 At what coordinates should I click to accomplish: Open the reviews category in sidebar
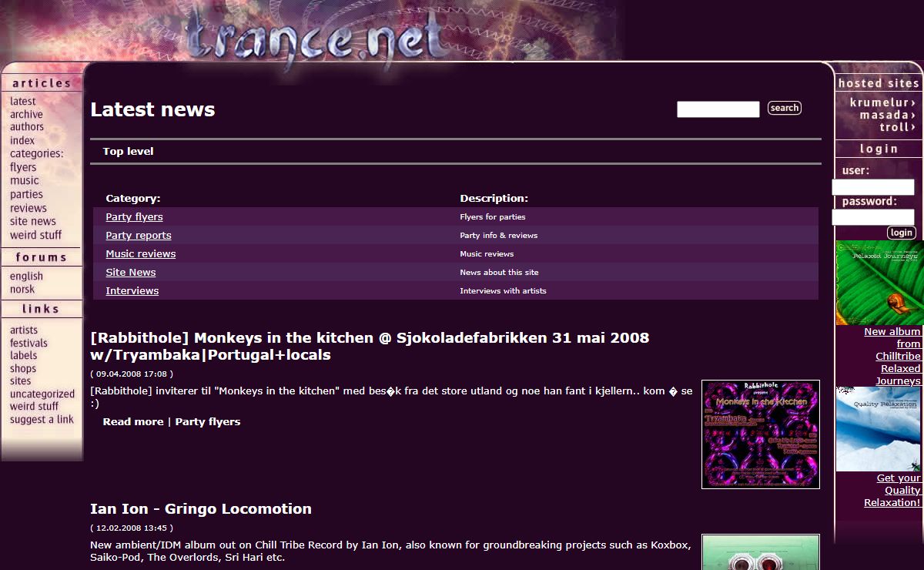point(28,208)
